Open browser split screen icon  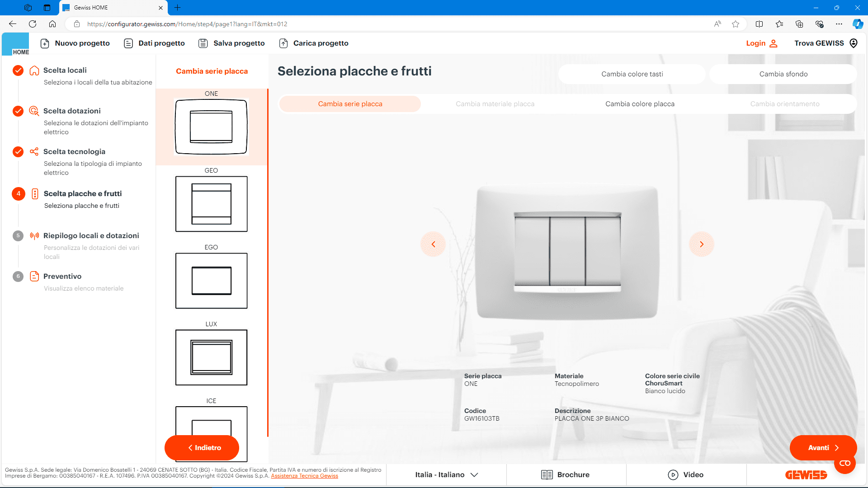point(759,24)
